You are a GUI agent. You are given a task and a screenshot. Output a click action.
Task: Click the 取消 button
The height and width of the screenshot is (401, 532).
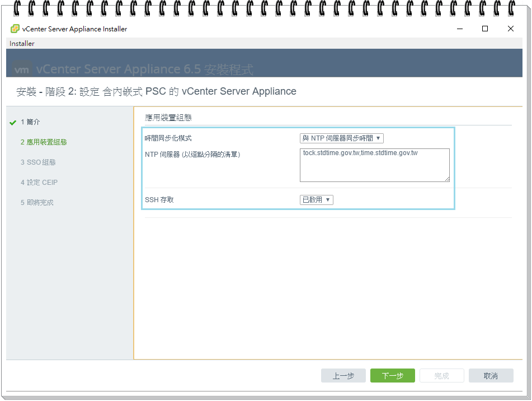[x=491, y=376]
